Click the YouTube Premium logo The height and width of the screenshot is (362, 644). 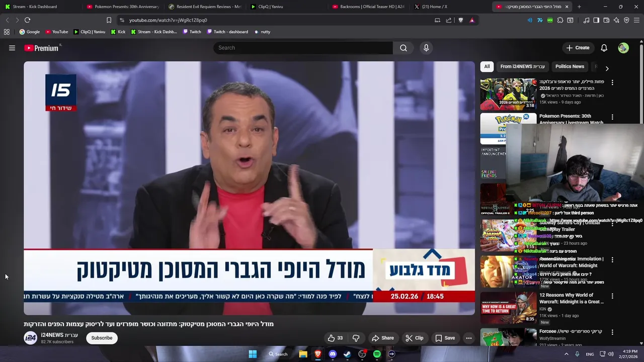coord(42,48)
